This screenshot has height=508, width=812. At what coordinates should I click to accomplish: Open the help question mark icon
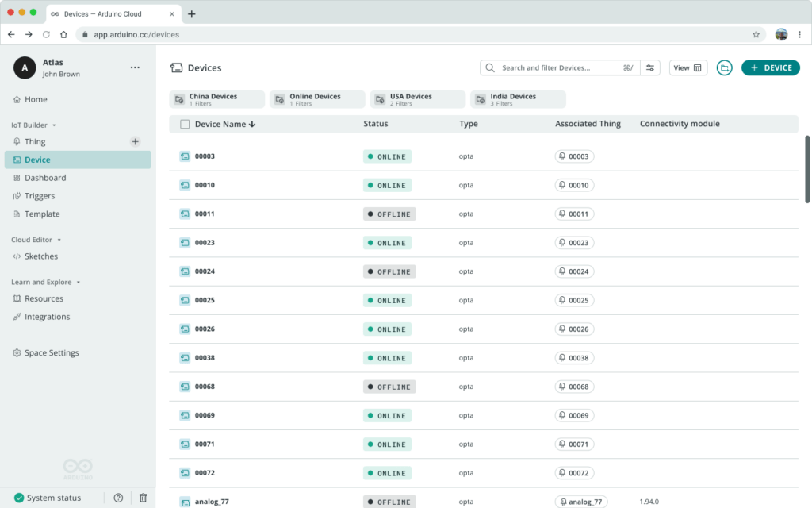coord(118,498)
